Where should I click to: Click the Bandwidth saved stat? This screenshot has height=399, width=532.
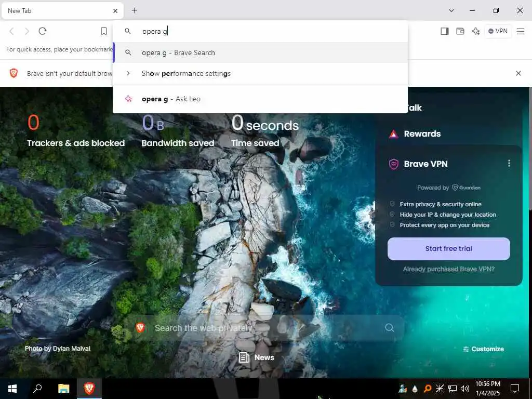(x=178, y=131)
